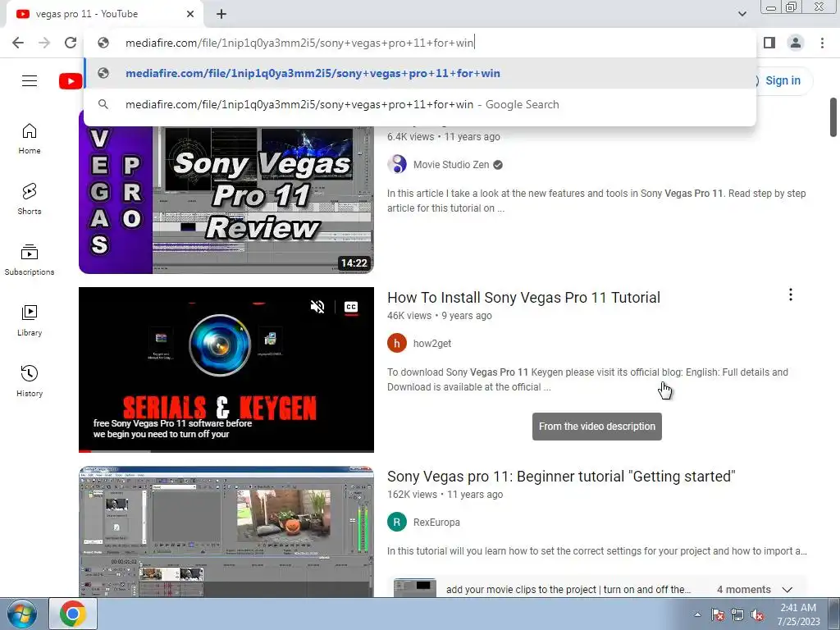Open the Movie Studio Zen channel name link
The width and height of the screenshot is (840, 630).
(451, 165)
